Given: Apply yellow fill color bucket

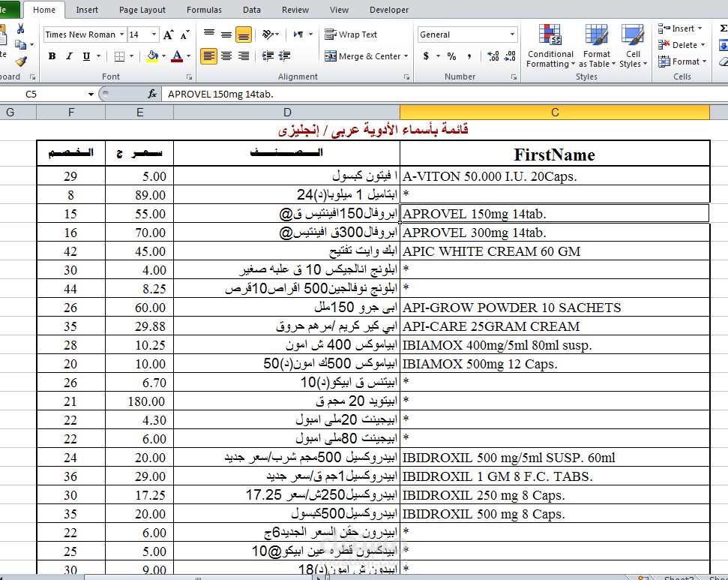Looking at the screenshot, I should point(152,56).
